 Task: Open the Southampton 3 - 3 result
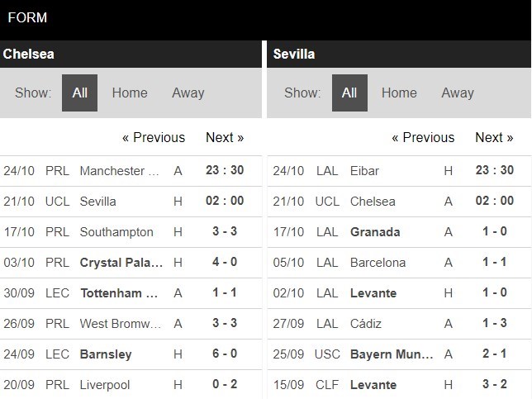pos(131,232)
